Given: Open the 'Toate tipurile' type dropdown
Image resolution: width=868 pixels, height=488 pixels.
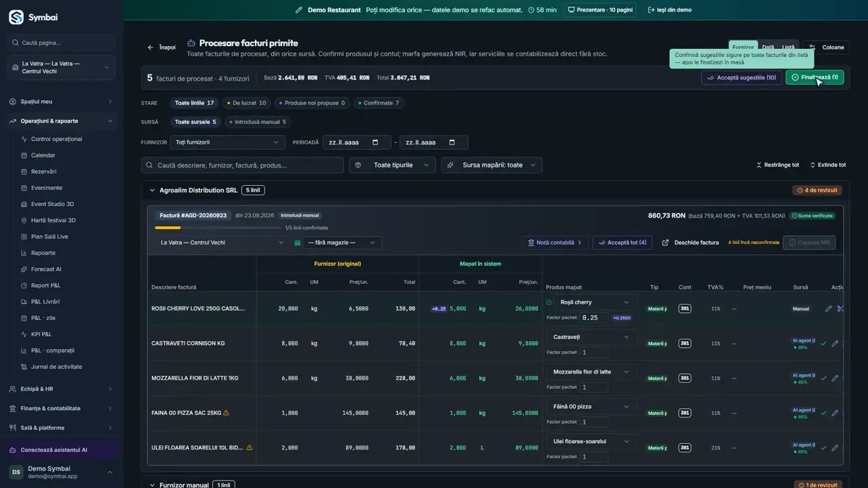Looking at the screenshot, I should (393, 165).
